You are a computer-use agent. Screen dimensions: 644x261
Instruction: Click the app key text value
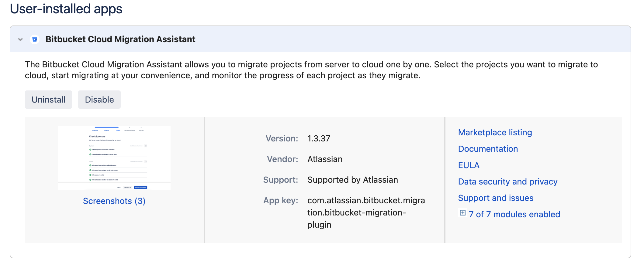(x=366, y=212)
